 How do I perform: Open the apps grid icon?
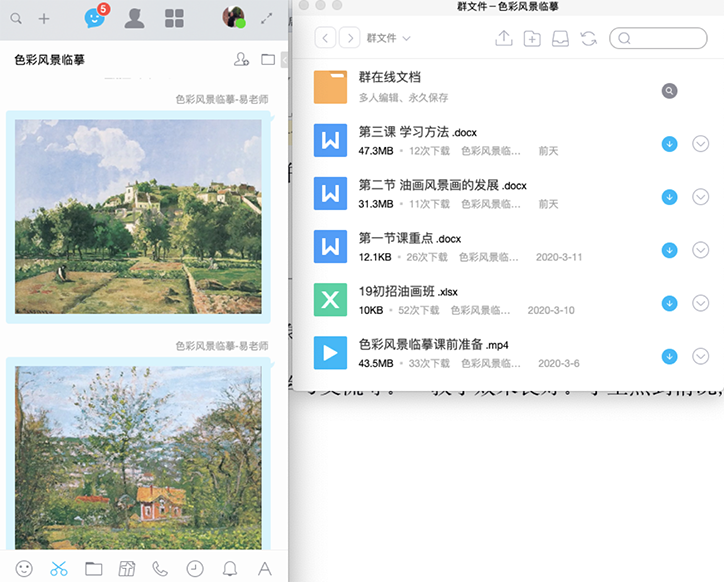click(x=174, y=18)
